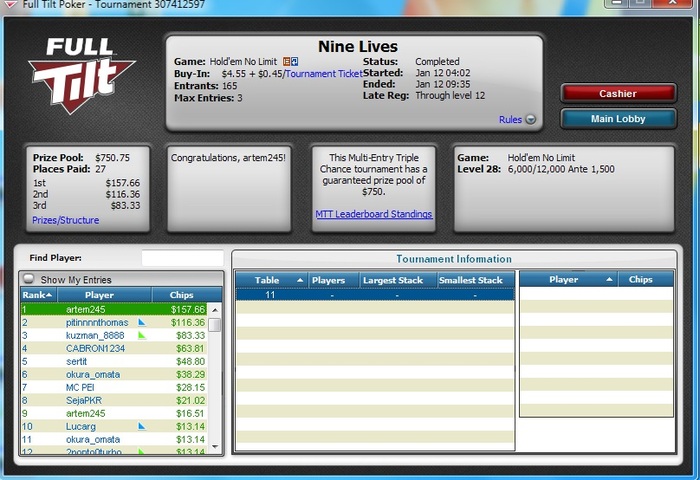Viewport: 700px width, 480px height.
Task: Sort tables by Smallest Stack
Action: (x=475, y=280)
